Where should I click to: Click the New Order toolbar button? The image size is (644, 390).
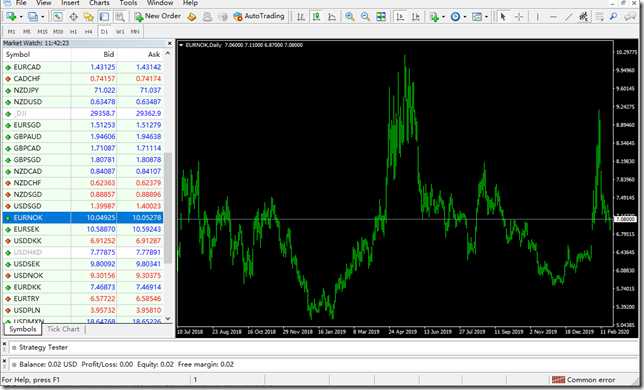click(x=158, y=16)
